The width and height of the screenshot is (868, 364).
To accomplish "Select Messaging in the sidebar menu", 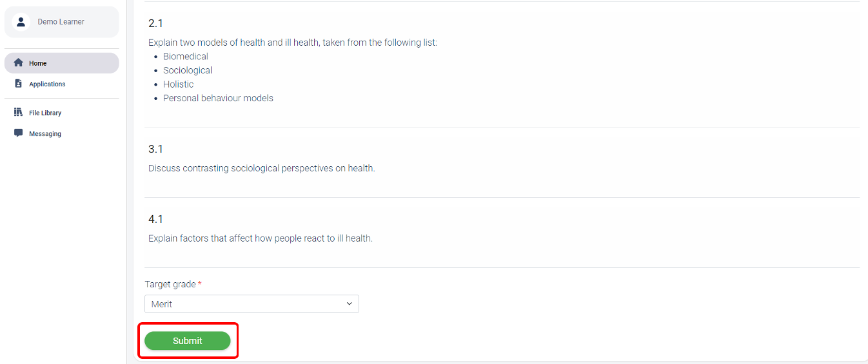I will (x=61, y=133).
